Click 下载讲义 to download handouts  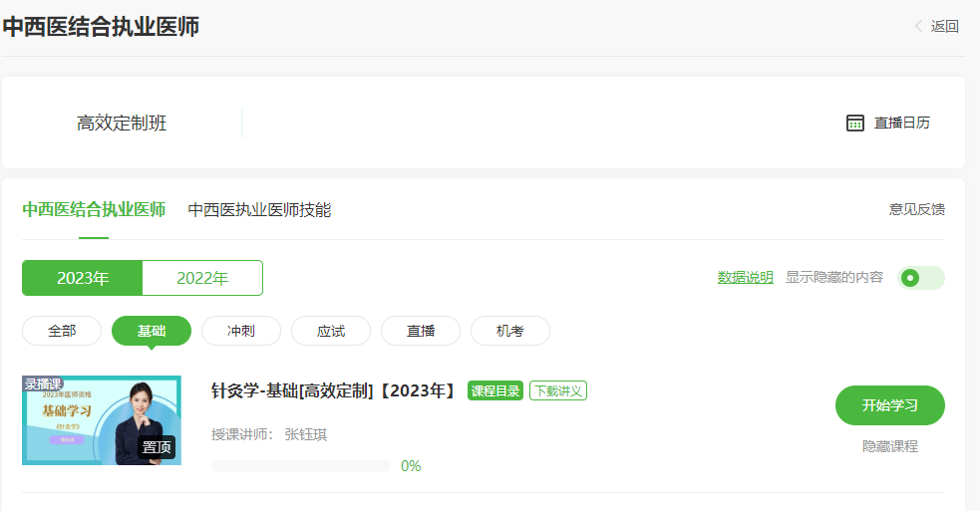[x=558, y=390]
